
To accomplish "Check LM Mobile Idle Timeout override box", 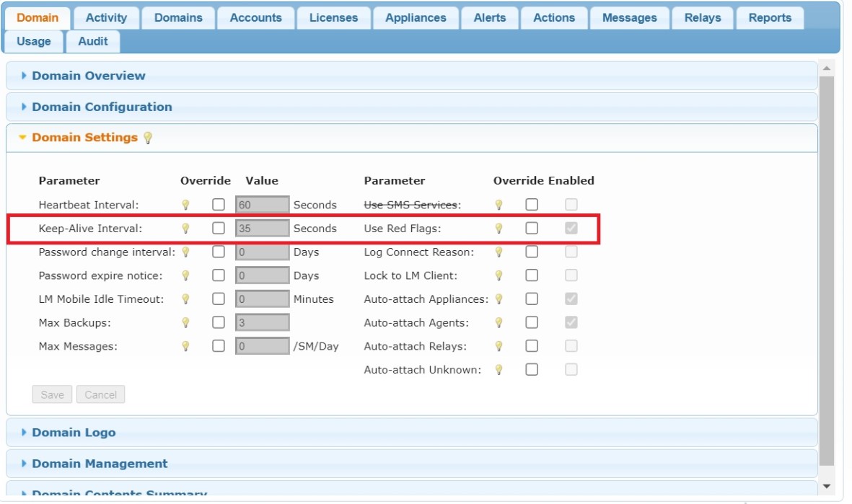I will pyautogui.click(x=219, y=299).
